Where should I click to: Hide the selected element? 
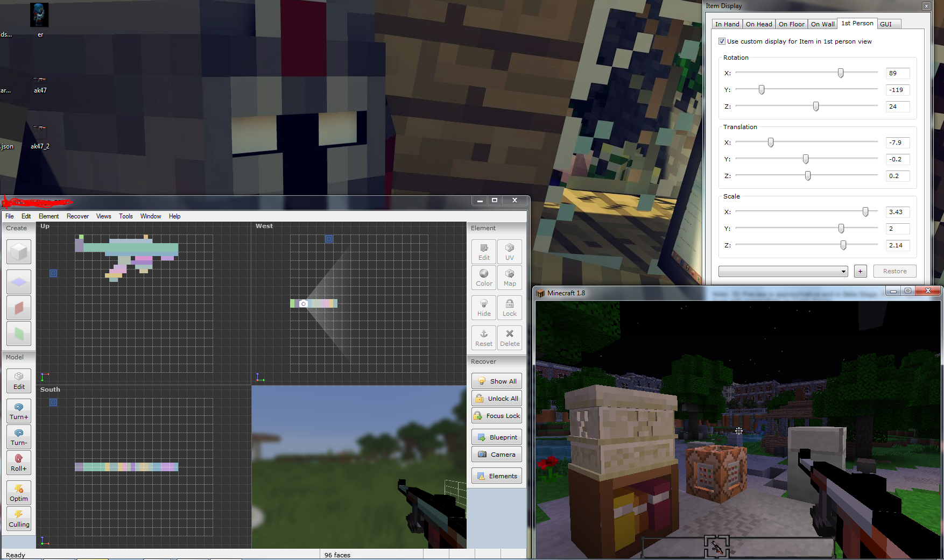click(x=484, y=308)
